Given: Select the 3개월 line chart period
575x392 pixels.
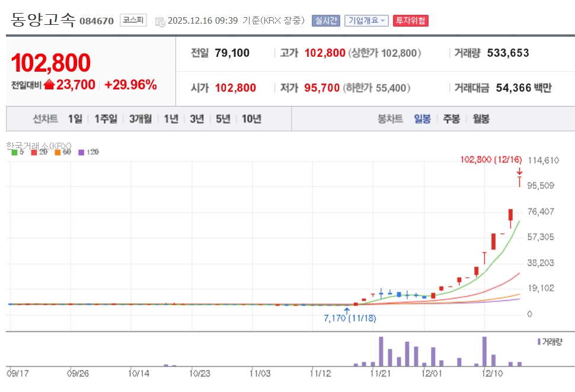Looking at the screenshot, I should click(x=140, y=118).
